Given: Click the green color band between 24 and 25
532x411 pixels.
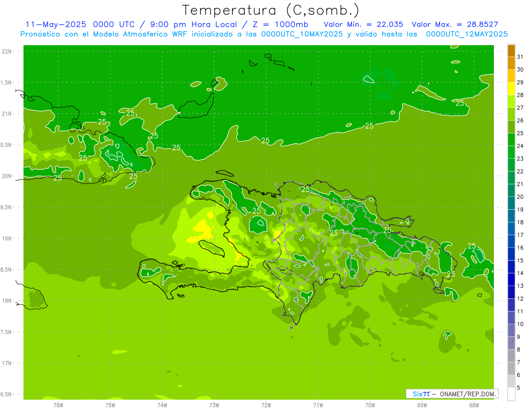Looking at the screenshot, I should coord(511,140).
